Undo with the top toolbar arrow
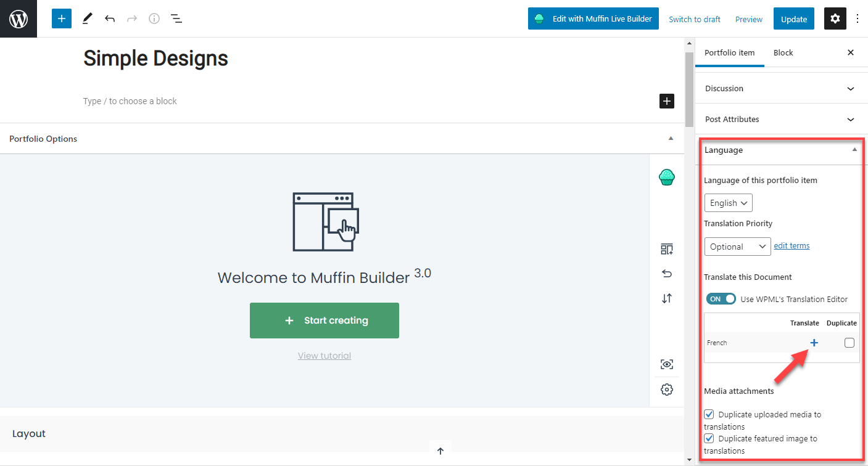The image size is (868, 466). (x=110, y=18)
